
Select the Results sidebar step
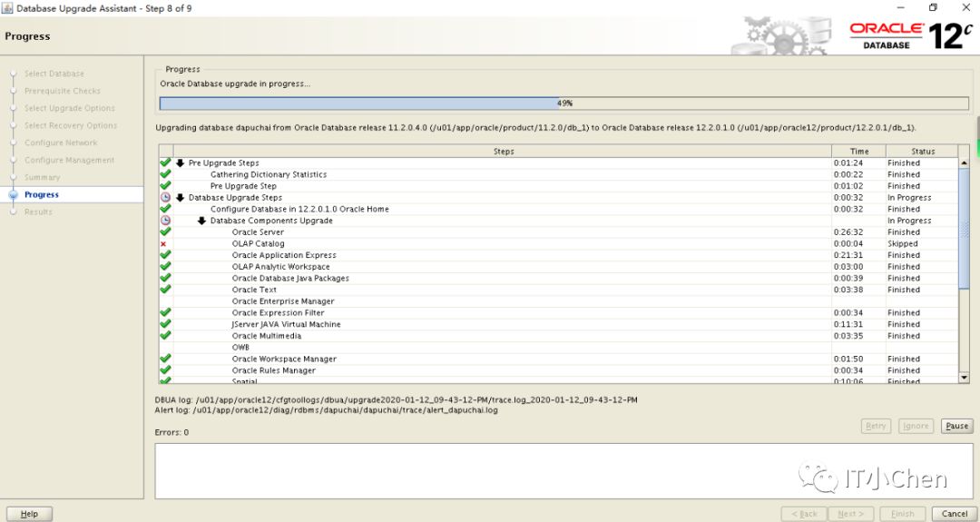point(38,212)
